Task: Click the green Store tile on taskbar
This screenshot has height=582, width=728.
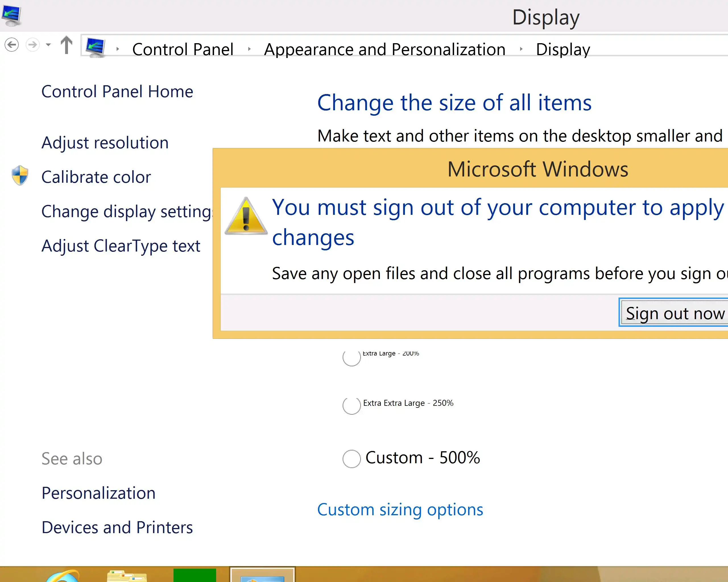Action: [195, 575]
